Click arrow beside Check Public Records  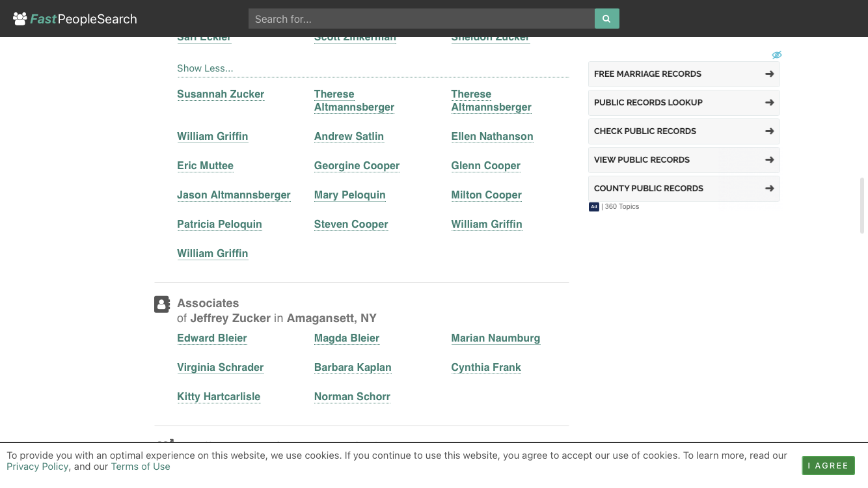tap(769, 131)
